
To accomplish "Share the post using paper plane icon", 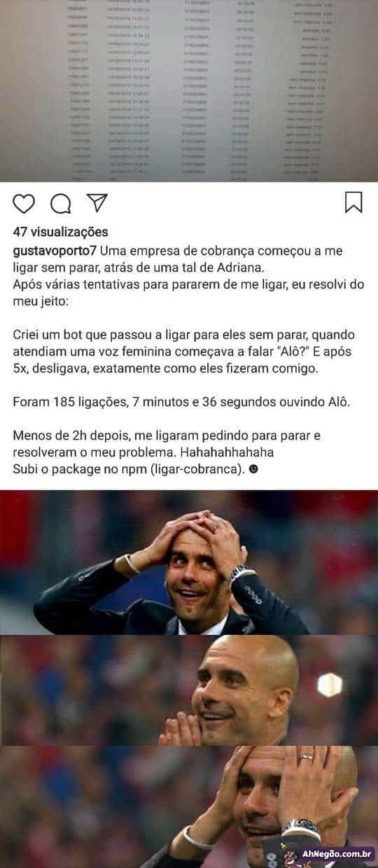I will [x=97, y=203].
